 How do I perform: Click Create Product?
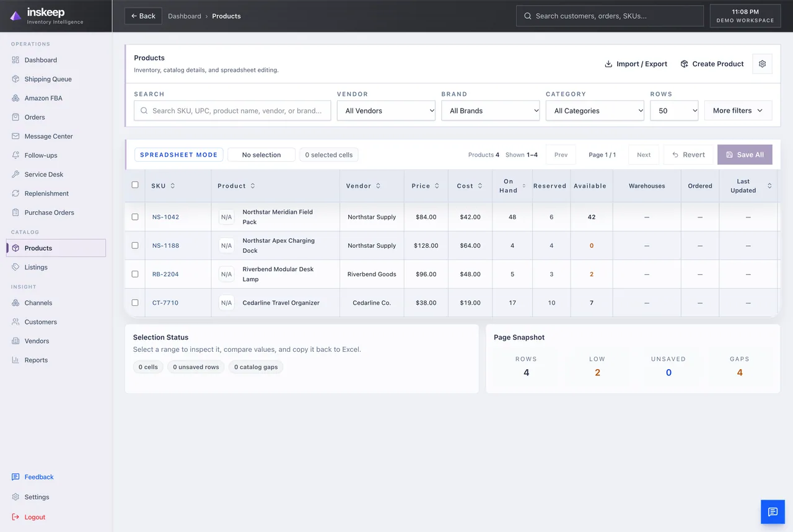[712, 64]
